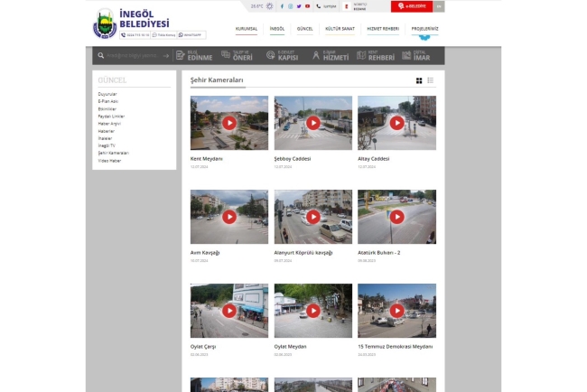
Task: Open the Hizmet Rehberi menu
Action: 383,29
